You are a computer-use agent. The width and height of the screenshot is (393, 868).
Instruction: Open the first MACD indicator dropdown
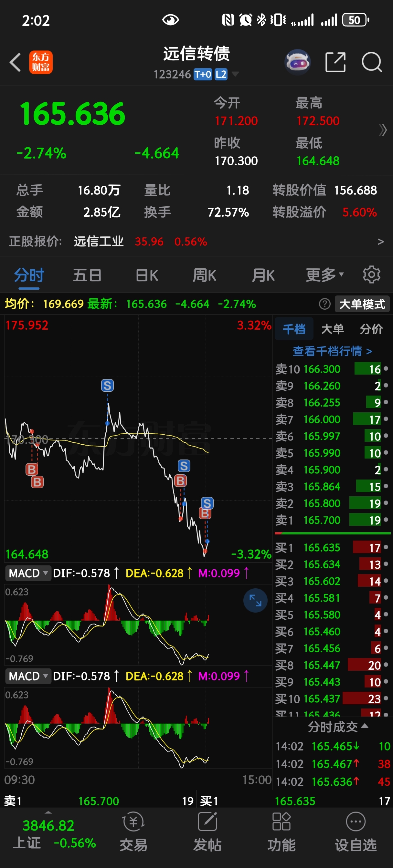click(28, 573)
